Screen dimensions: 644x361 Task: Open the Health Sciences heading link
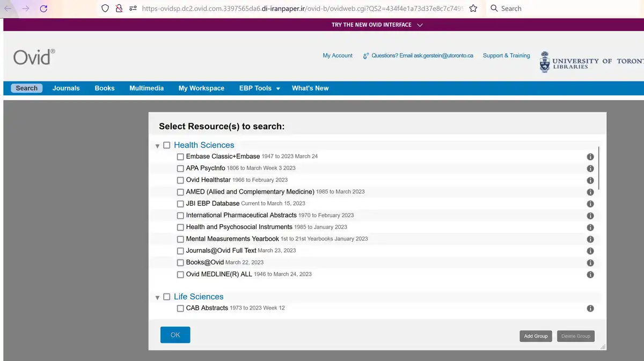[204, 145]
